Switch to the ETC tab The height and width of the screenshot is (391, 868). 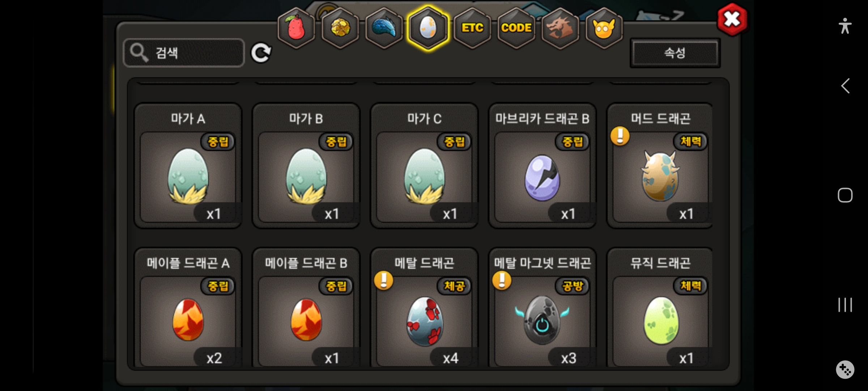click(x=472, y=28)
